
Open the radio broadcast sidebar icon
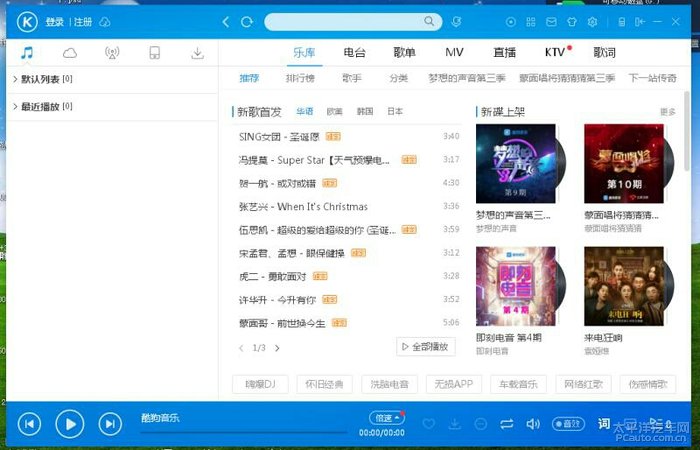[112, 53]
